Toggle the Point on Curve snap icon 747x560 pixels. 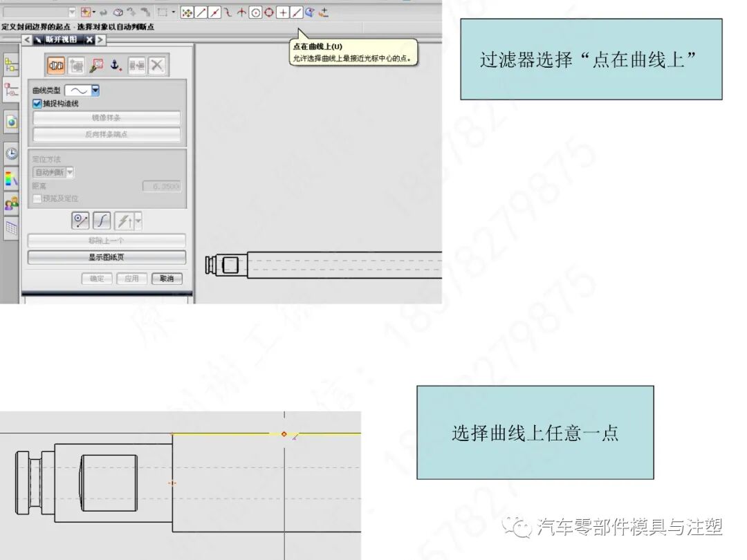click(296, 13)
